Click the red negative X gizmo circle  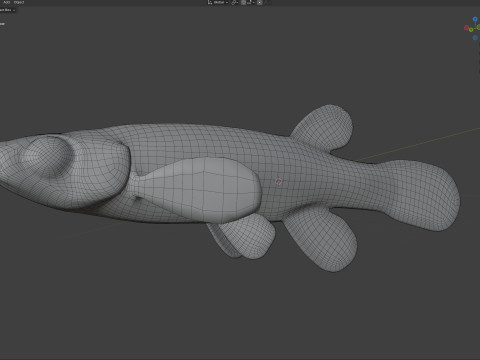tap(466, 28)
